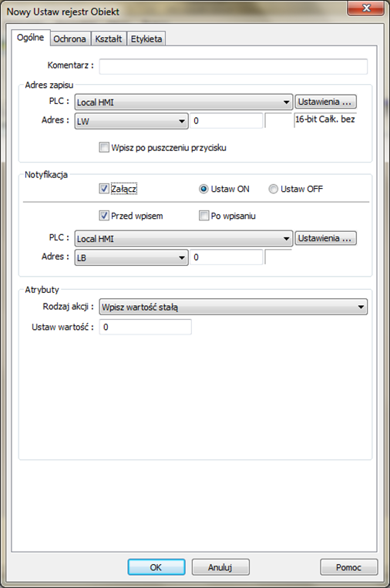Expand the LW address type dropdown
390x588 pixels.
click(x=131, y=121)
